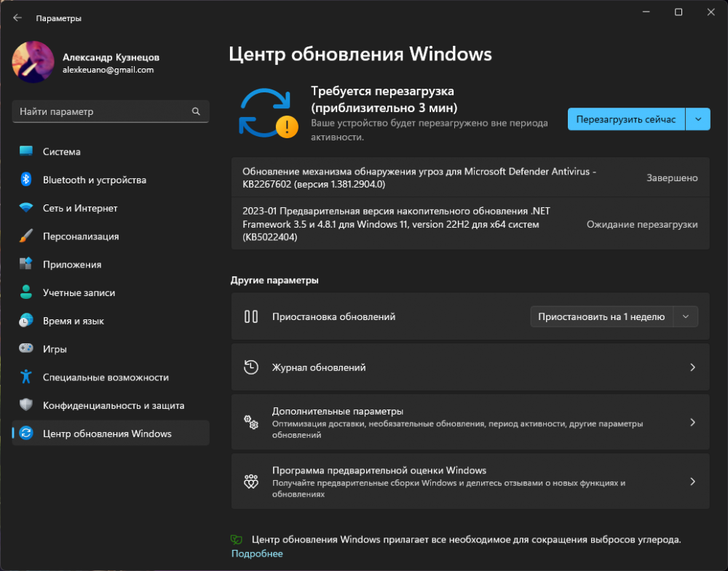Image resolution: width=728 pixels, height=571 pixels.
Task: Click the Найти параметр search field
Action: tap(102, 112)
